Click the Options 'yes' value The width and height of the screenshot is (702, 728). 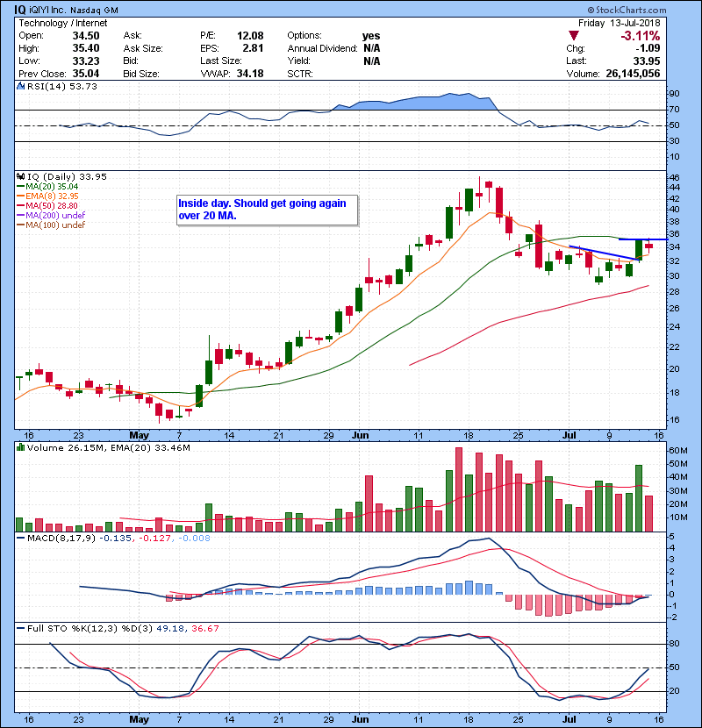pos(371,36)
